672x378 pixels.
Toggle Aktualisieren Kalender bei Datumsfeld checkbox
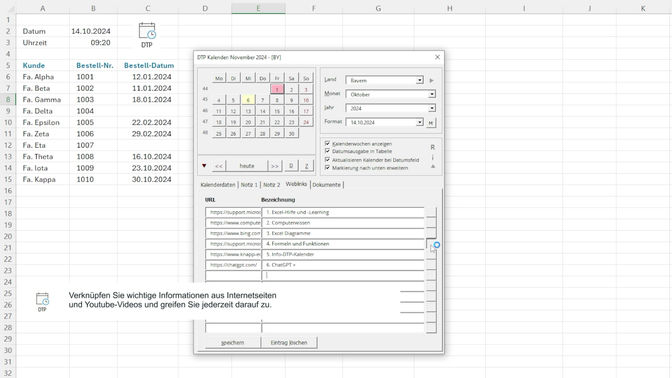coord(327,160)
